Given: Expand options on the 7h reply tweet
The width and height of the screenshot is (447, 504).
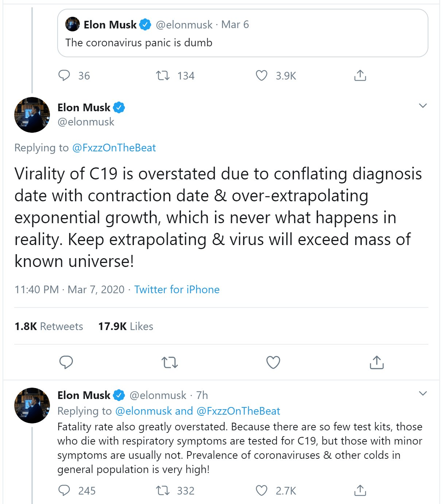Looking at the screenshot, I should tap(423, 393).
